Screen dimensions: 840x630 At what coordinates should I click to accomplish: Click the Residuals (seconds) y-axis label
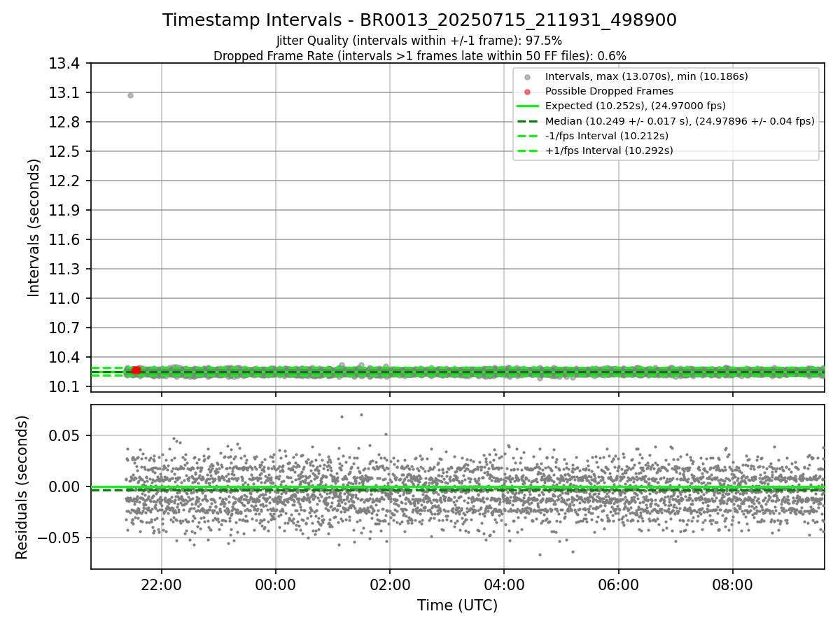(22, 487)
